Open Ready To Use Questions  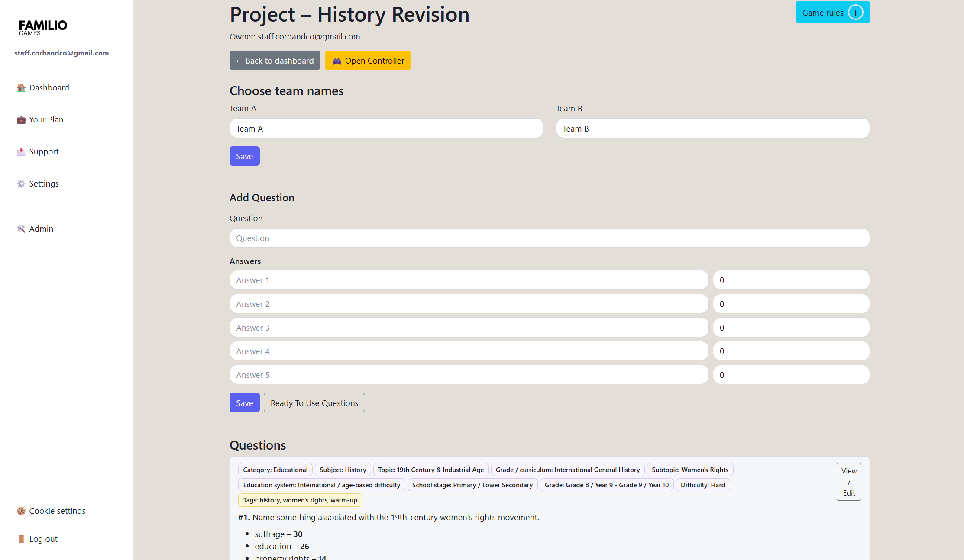(x=314, y=403)
